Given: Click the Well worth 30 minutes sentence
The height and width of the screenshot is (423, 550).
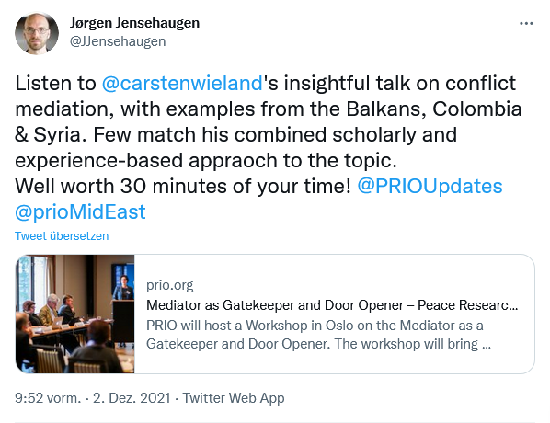Looking at the screenshot, I should tap(183, 186).
